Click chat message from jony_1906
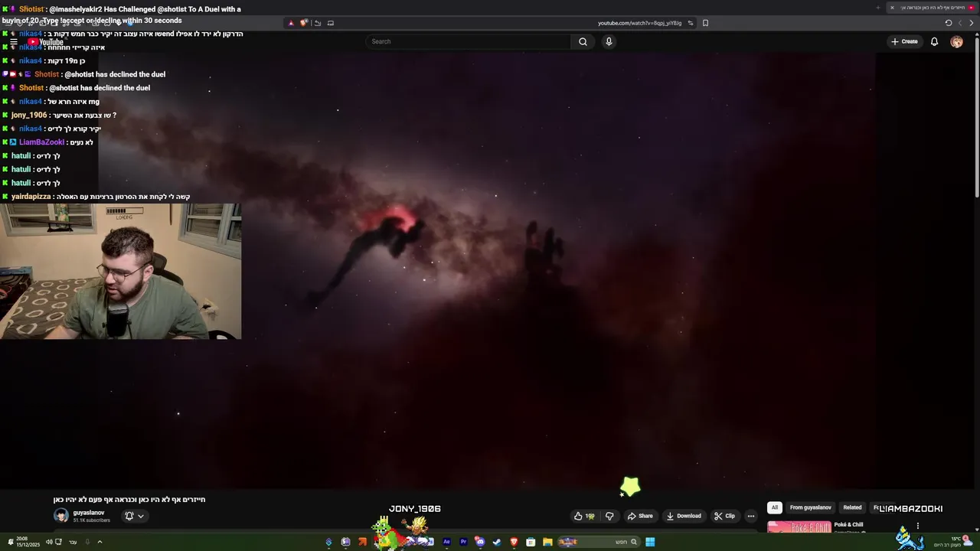Screen dimensions: 980x551 (x=64, y=115)
